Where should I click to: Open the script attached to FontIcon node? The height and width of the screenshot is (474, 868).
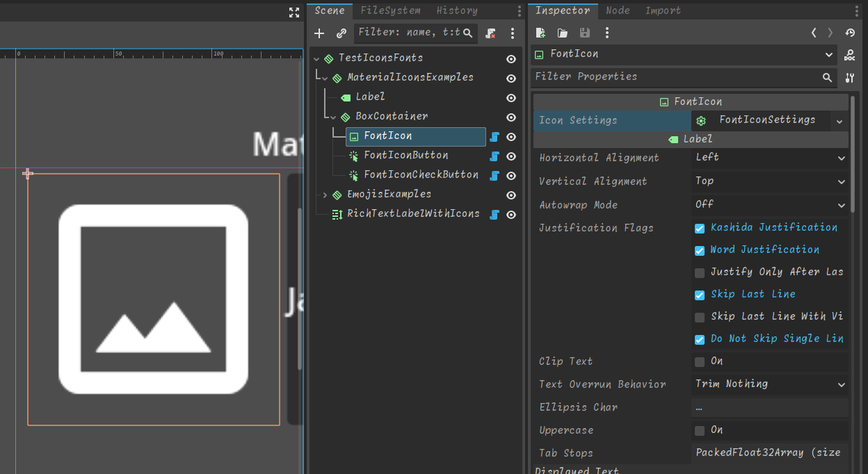point(495,137)
